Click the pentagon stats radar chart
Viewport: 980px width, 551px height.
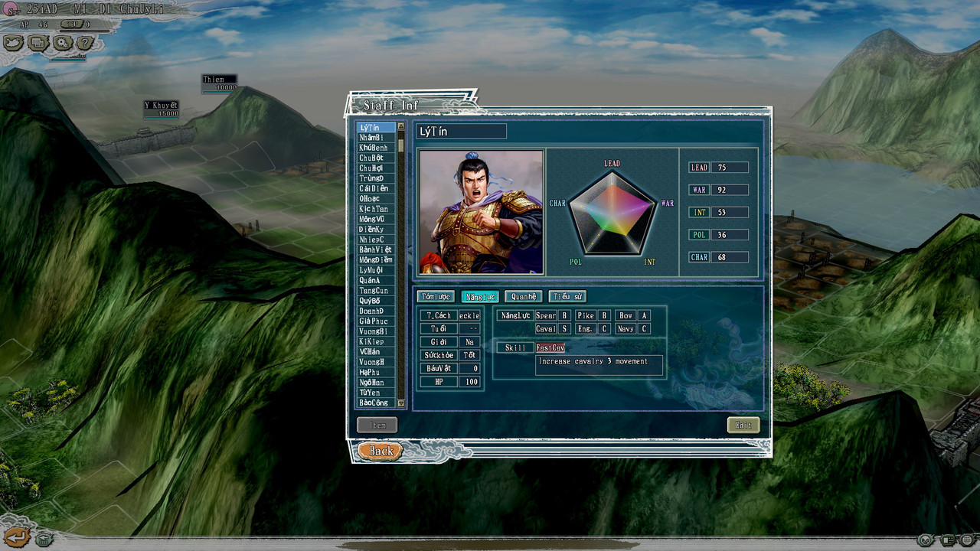click(612, 214)
